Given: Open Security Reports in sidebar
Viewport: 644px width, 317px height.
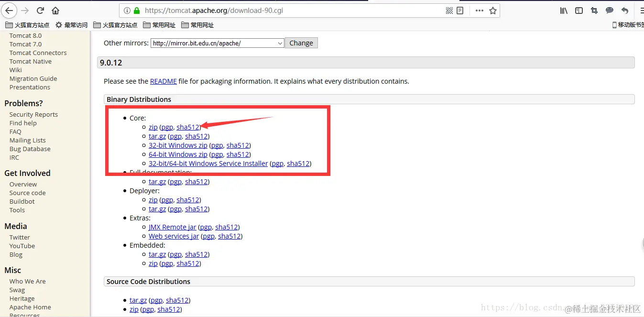Looking at the screenshot, I should click(33, 114).
